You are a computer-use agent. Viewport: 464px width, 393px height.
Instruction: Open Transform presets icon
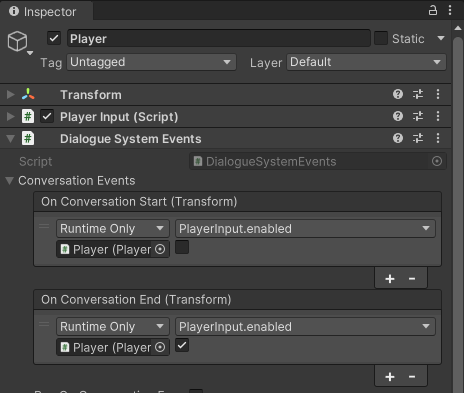[418, 94]
